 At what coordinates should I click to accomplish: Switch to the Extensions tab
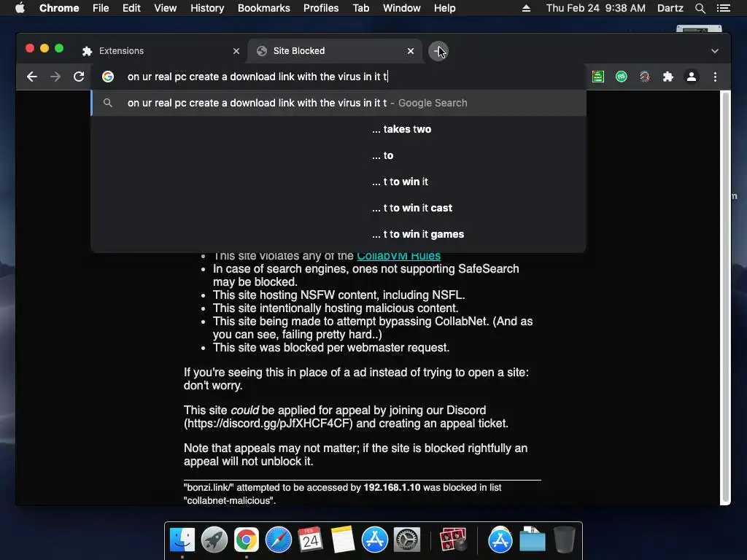tap(161, 51)
